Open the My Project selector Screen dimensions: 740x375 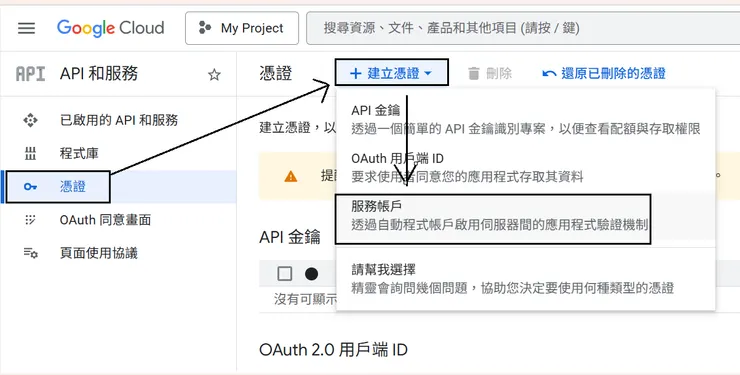point(242,28)
